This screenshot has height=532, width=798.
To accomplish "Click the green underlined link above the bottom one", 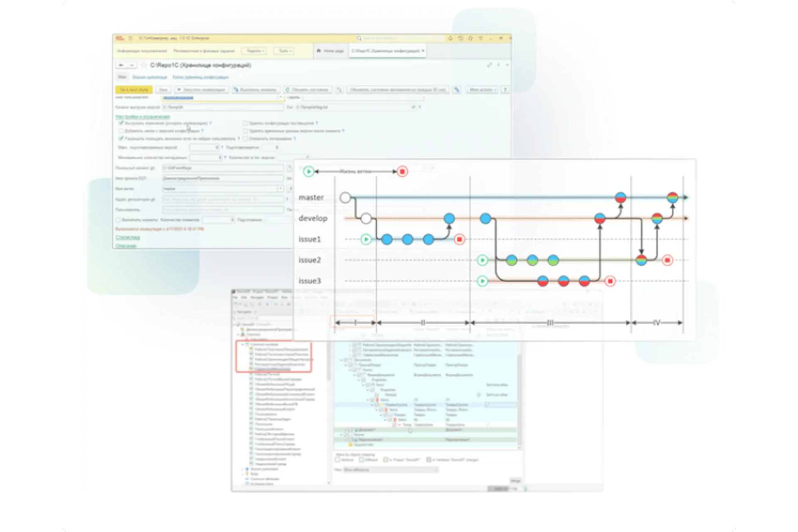I will [x=128, y=237].
